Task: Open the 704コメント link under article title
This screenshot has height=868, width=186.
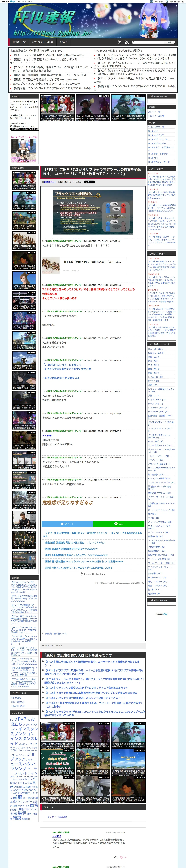Action: [x=50, y=182]
